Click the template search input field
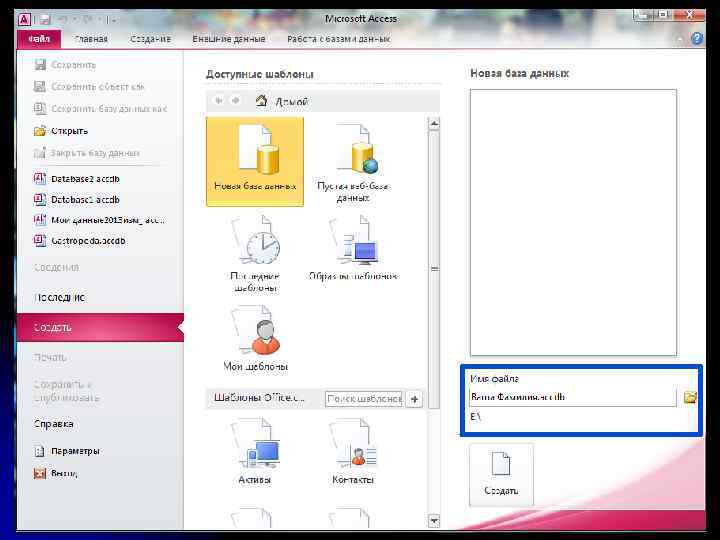 (364, 399)
